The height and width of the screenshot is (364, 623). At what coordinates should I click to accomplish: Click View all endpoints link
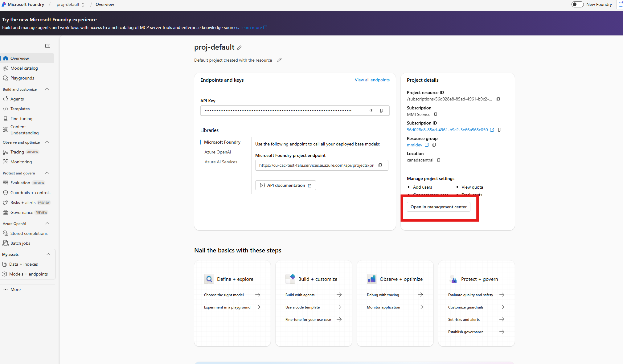point(372,80)
